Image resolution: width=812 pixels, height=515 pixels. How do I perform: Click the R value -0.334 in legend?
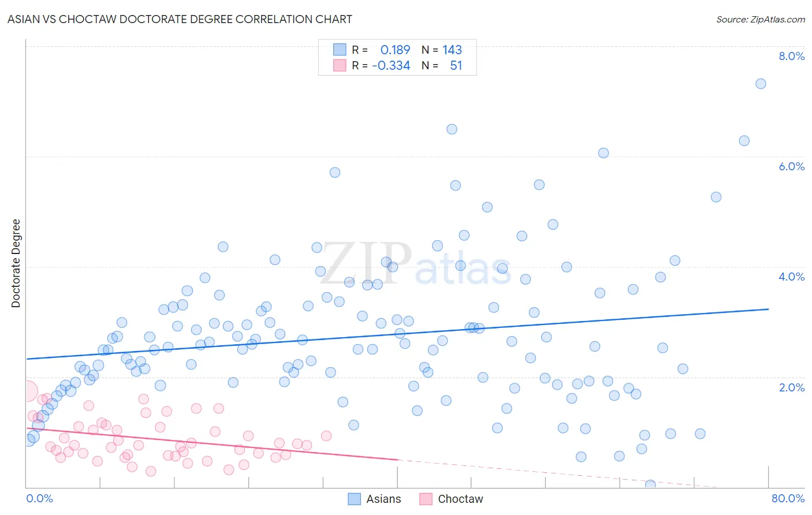pos(391,65)
